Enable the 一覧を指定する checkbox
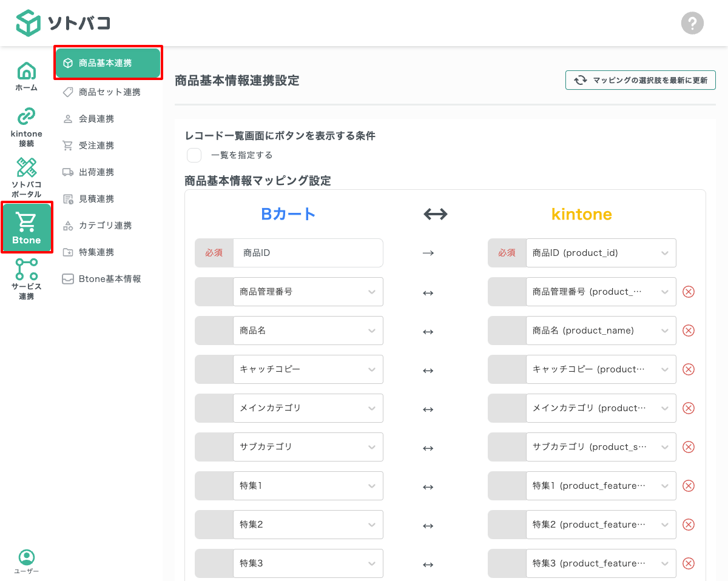Image resolution: width=728 pixels, height=581 pixels. (194, 155)
